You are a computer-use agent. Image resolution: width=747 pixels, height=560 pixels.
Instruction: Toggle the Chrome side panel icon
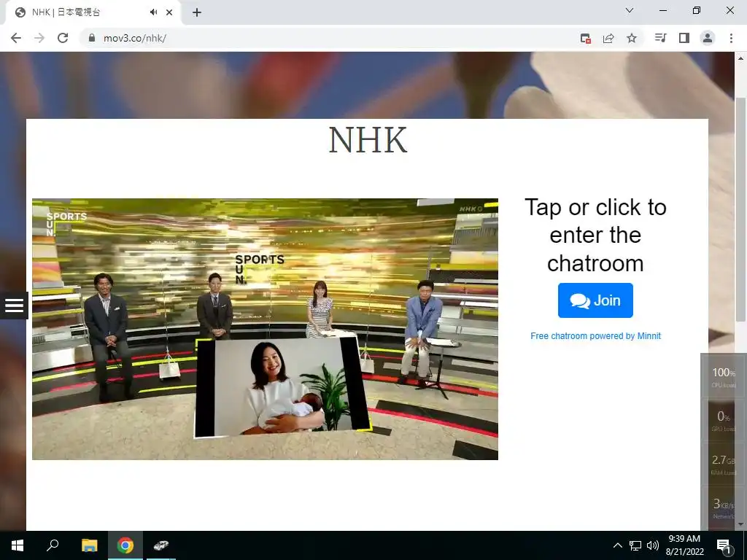pyautogui.click(x=684, y=38)
